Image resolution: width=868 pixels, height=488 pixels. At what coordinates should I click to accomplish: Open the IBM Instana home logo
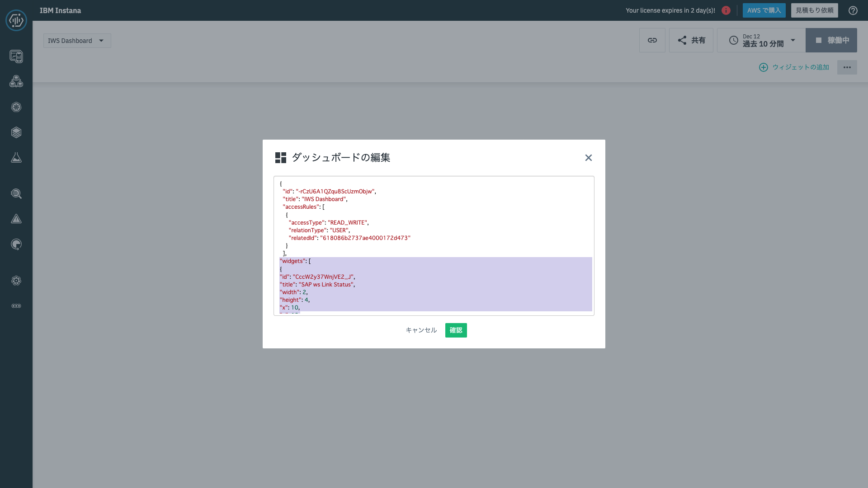[x=16, y=20]
